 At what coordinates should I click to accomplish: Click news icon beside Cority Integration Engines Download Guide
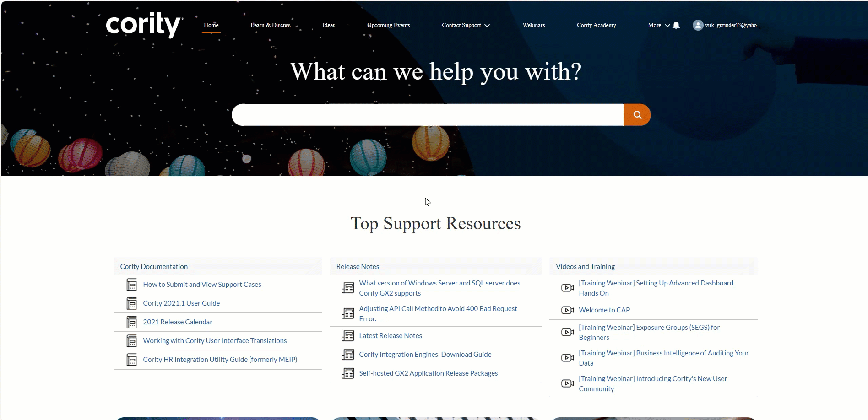point(348,355)
